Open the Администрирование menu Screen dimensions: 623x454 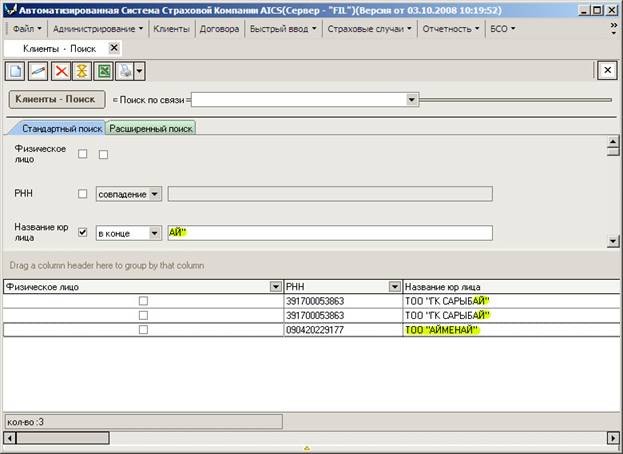point(98,29)
